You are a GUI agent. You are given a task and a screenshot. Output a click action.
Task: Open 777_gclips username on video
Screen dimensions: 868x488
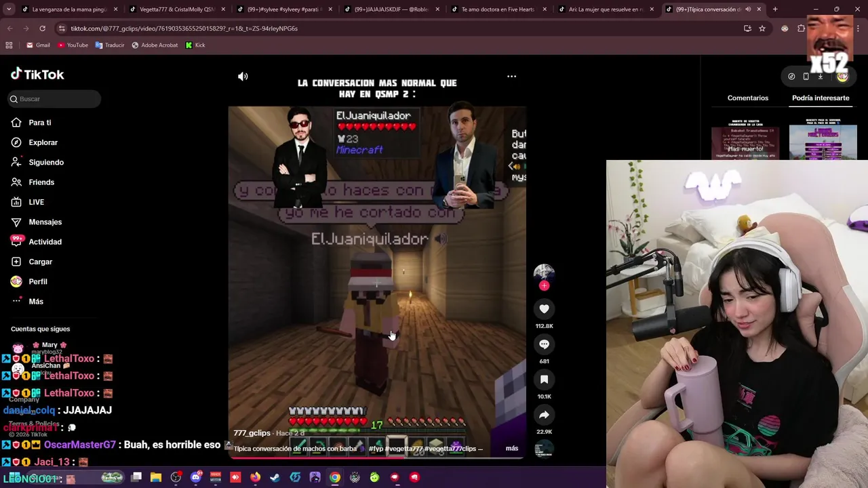click(252, 433)
